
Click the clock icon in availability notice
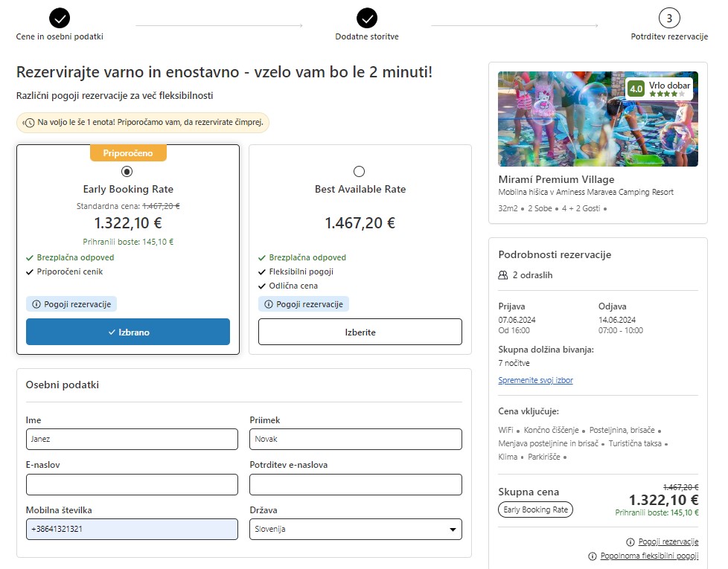pyautogui.click(x=29, y=123)
